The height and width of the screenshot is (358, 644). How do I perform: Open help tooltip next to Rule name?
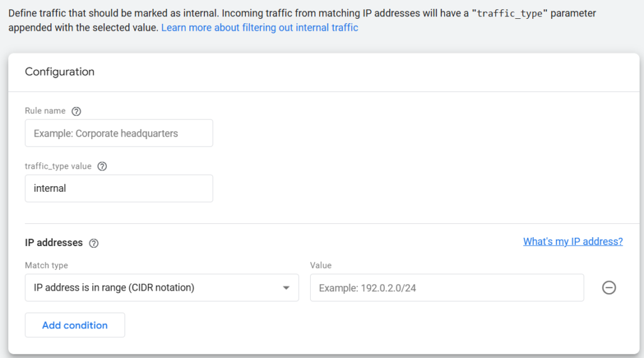click(x=76, y=111)
